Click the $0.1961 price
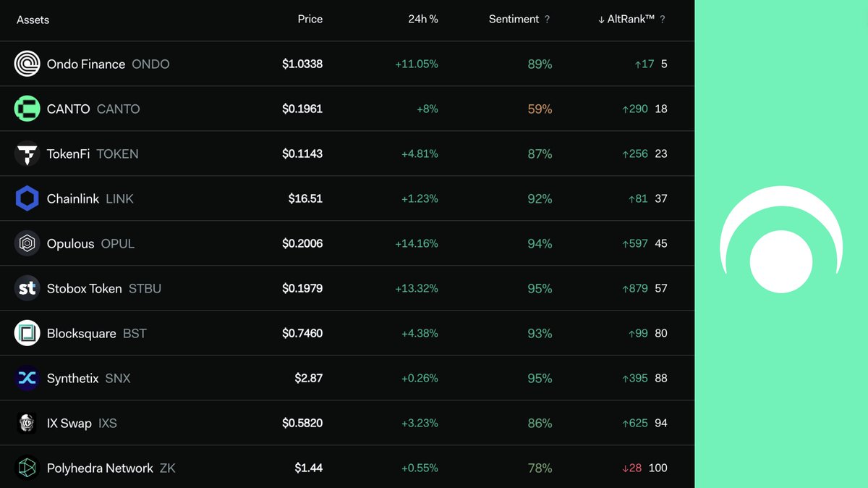Image resolution: width=868 pixels, height=488 pixels. [x=302, y=109]
